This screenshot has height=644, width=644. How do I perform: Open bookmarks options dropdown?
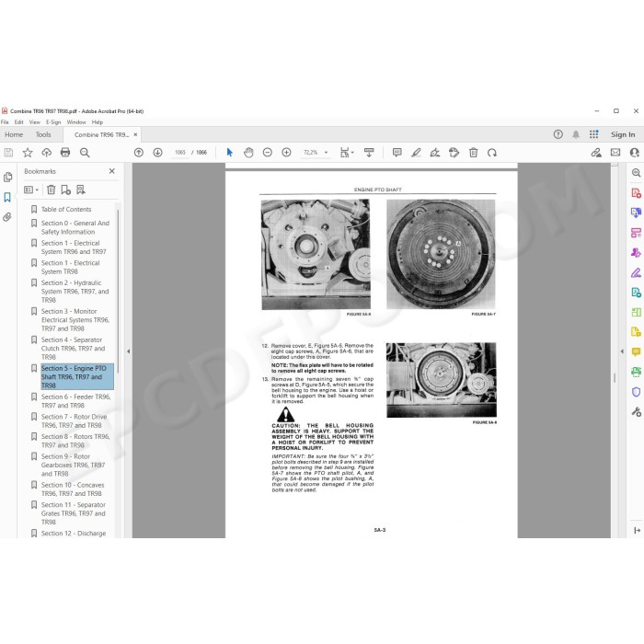pyautogui.click(x=31, y=190)
